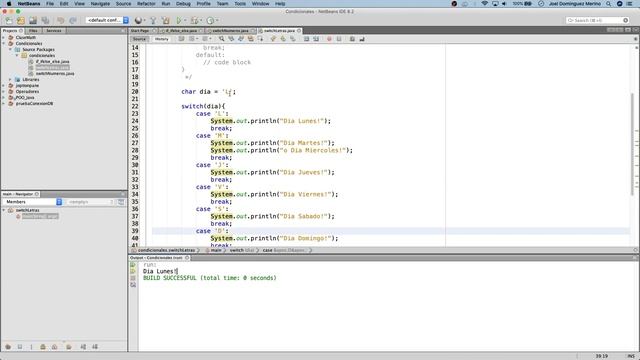Click the Uncomment icon in editor toolbar

(362, 39)
